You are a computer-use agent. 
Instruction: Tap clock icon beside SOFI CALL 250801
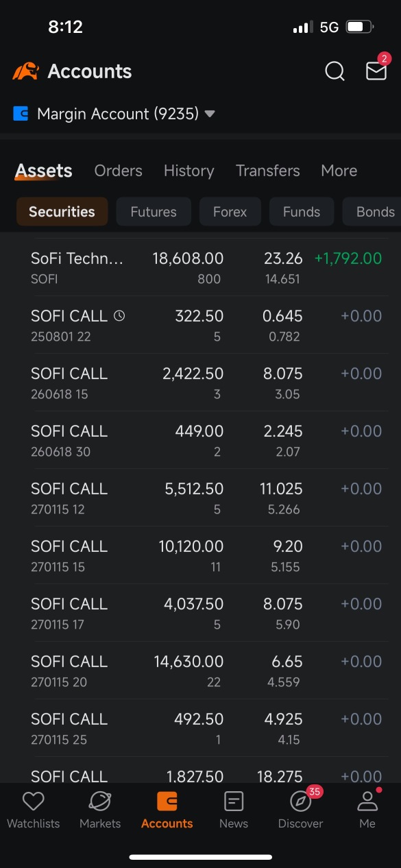coord(119,316)
